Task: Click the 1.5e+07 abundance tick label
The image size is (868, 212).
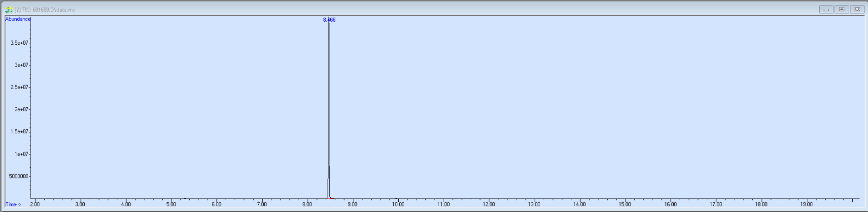Action: click(x=19, y=131)
